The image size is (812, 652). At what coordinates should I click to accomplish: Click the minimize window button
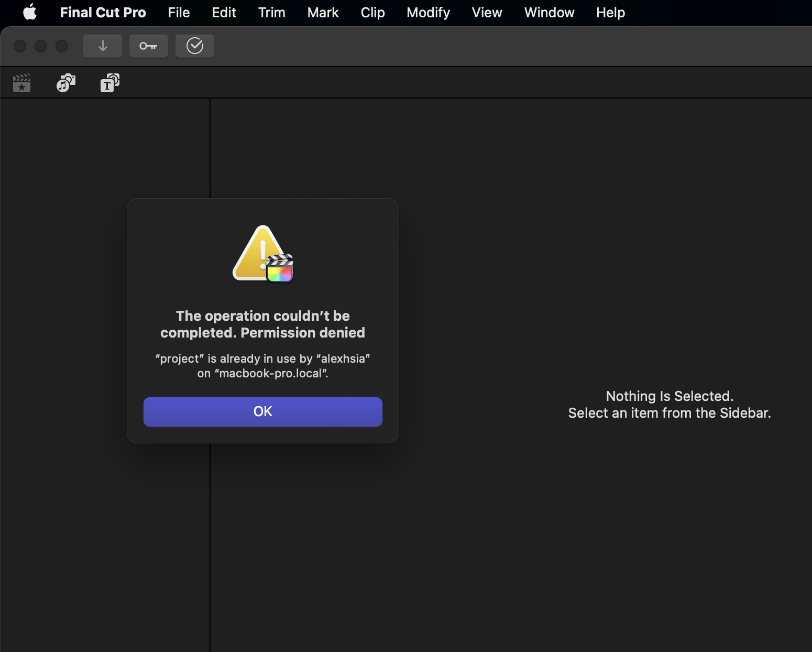(41, 46)
